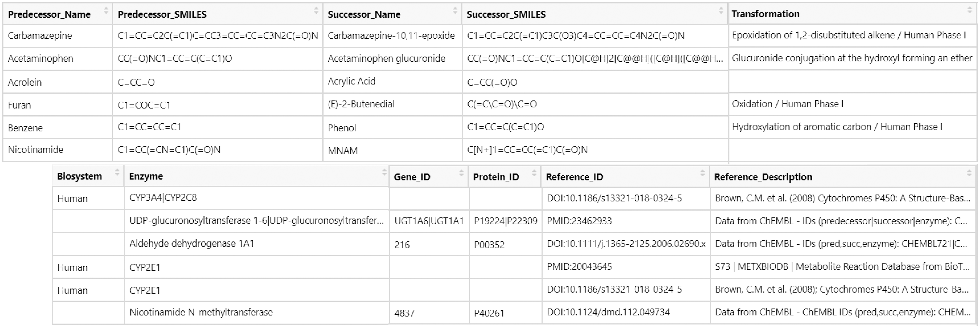Click the Transformation column header label
This screenshot has width=980, height=328.
(765, 14)
